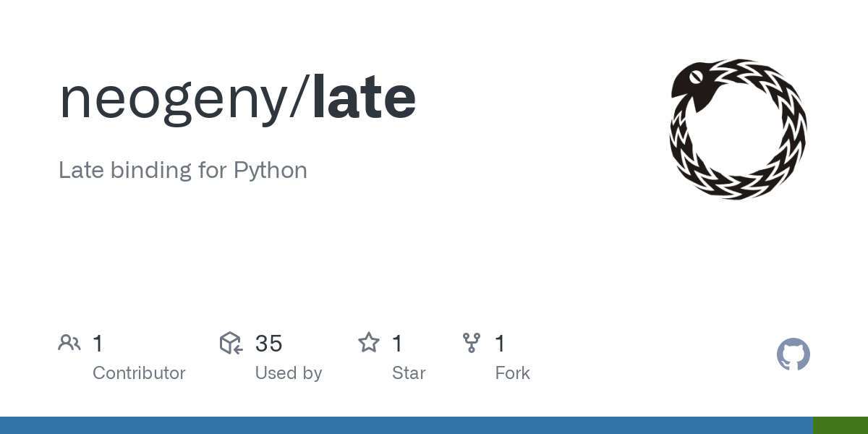This screenshot has width=868, height=434.
Task: Click the Star label
Action: (x=409, y=373)
